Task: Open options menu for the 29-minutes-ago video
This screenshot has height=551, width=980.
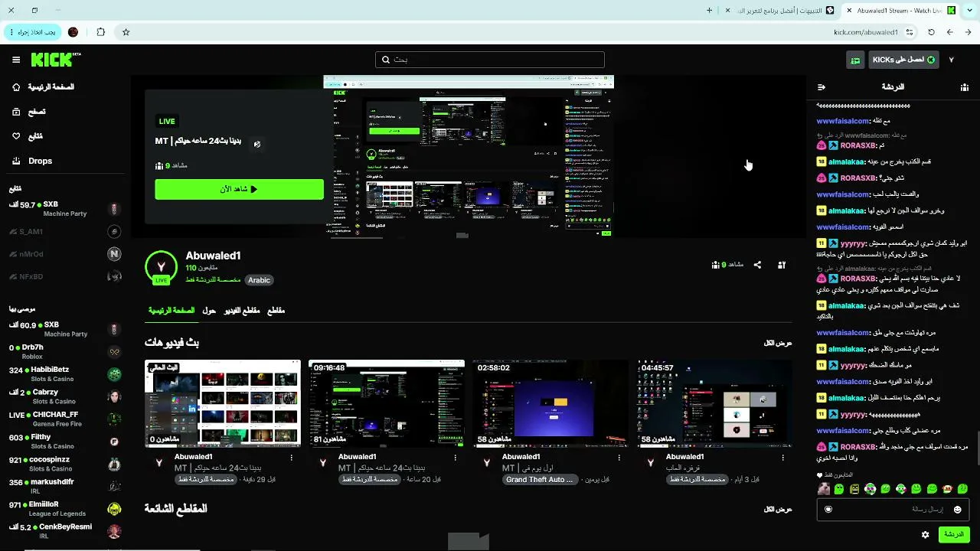Action: [x=292, y=457]
